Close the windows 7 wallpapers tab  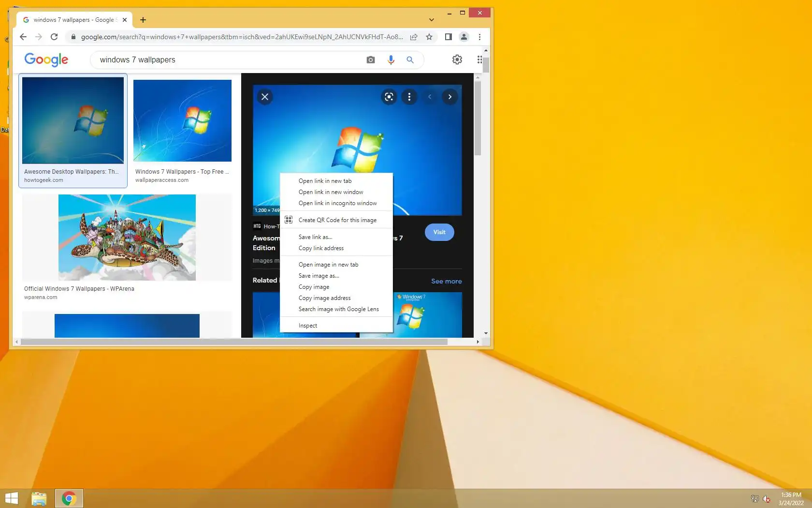(x=125, y=20)
